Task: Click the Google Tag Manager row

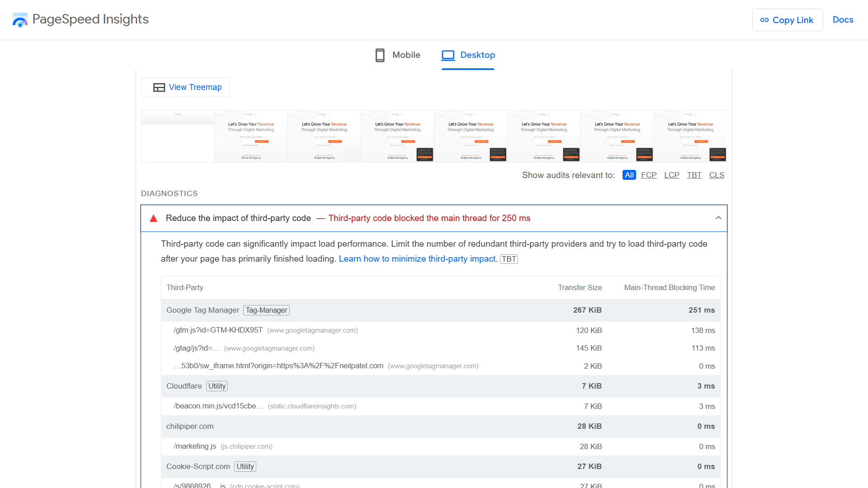Action: tap(440, 310)
